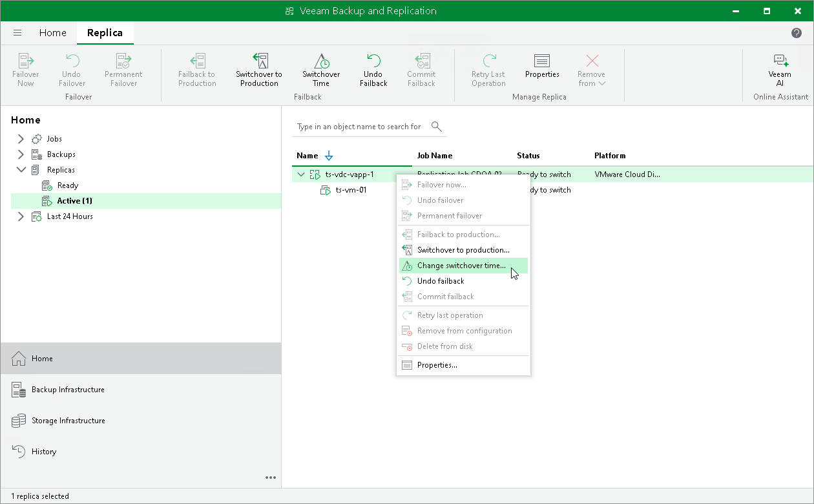The image size is (814, 504).
Task: Click Permanent failover in context menu
Action: pyautogui.click(x=463, y=216)
